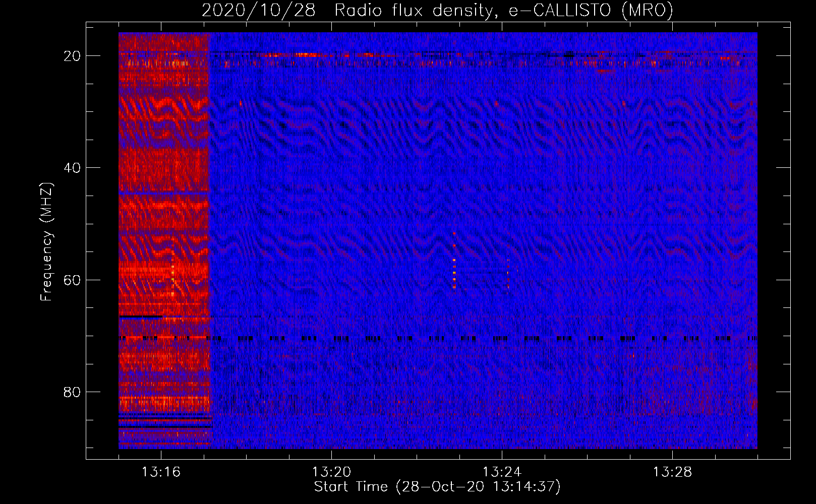Click the 20 frequency tick label
The height and width of the screenshot is (504, 816).
click(72, 56)
